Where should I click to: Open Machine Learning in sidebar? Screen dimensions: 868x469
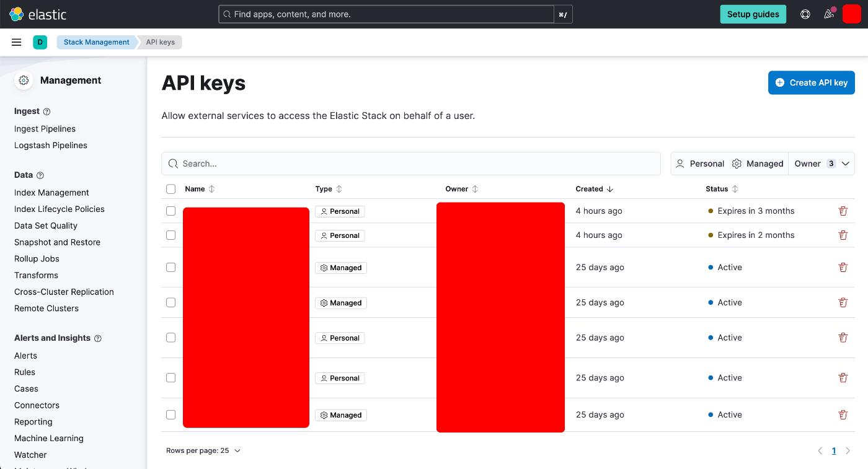pos(49,439)
